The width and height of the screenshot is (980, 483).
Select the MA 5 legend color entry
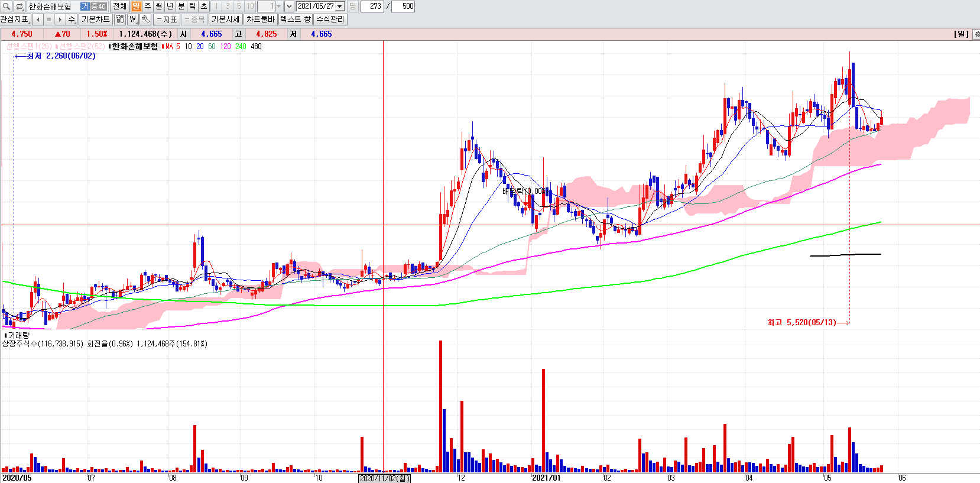point(178,47)
